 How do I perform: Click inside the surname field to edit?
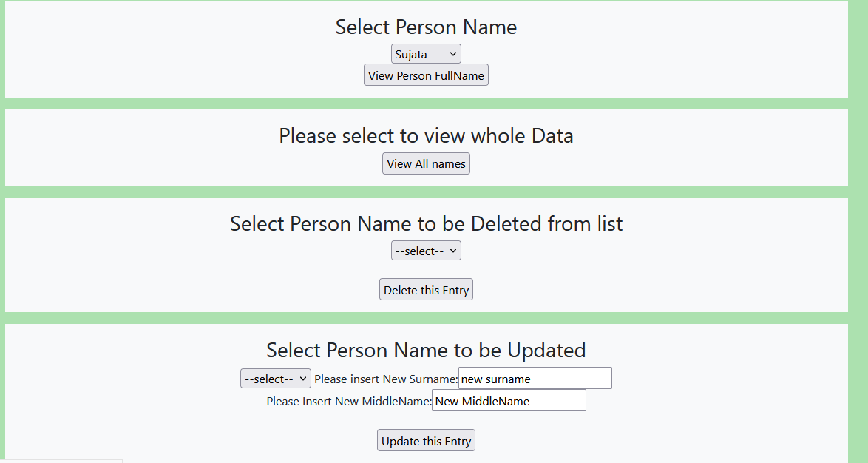[x=535, y=378]
